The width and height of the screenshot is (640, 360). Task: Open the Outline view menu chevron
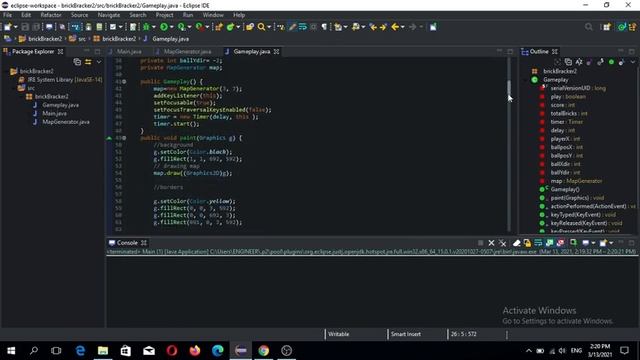click(x=633, y=62)
